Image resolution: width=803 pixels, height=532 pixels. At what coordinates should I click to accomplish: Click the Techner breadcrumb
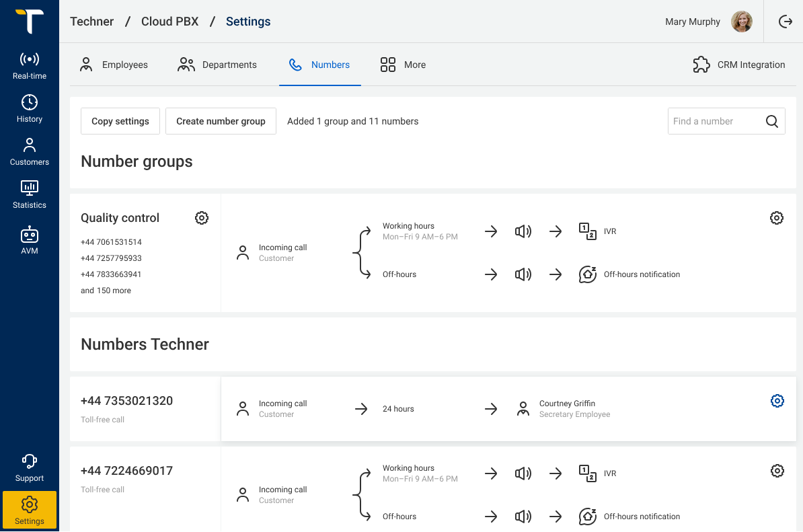click(x=91, y=22)
